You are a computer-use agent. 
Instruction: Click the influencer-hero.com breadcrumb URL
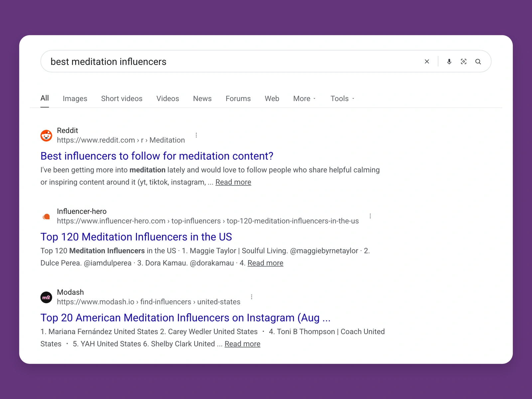tap(208, 221)
